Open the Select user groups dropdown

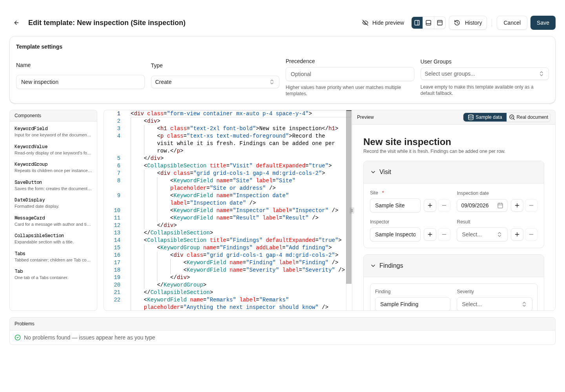point(485,74)
